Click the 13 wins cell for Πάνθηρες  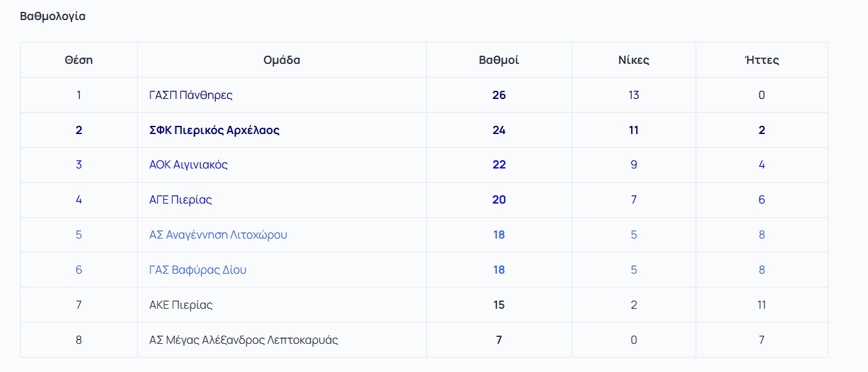(634, 95)
